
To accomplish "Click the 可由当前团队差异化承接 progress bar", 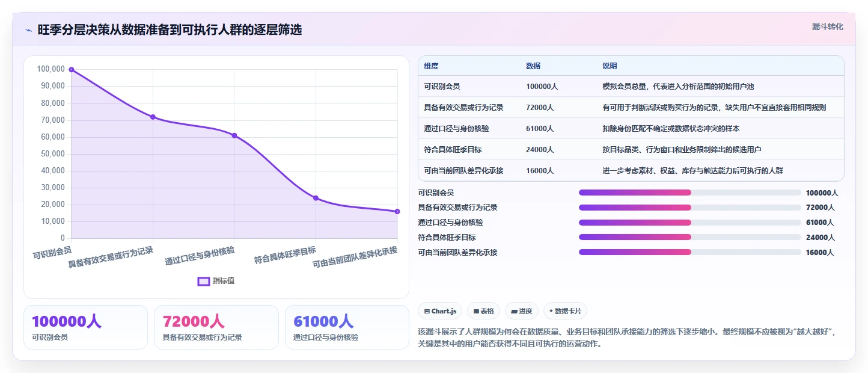I will (x=689, y=252).
